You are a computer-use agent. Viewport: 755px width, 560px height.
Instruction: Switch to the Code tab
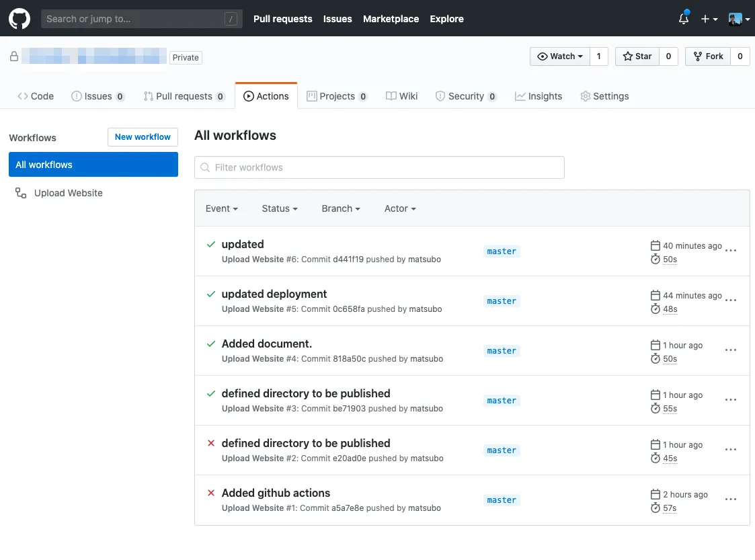(36, 96)
